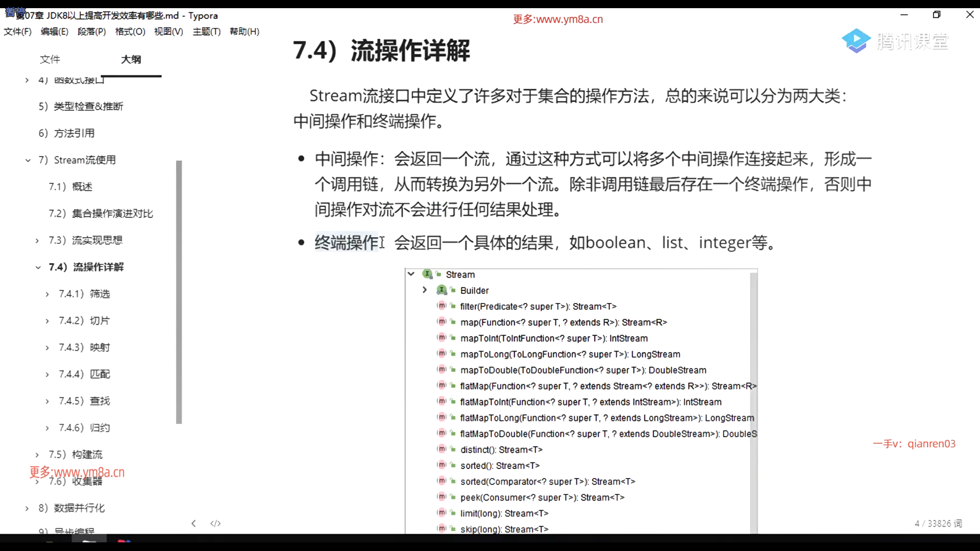This screenshot has height=551, width=980.
Task: Click the restore window icon
Action: (936, 15)
